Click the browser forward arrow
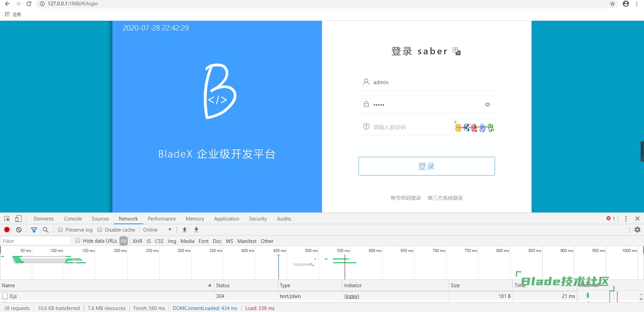The height and width of the screenshot is (312, 644). click(18, 4)
